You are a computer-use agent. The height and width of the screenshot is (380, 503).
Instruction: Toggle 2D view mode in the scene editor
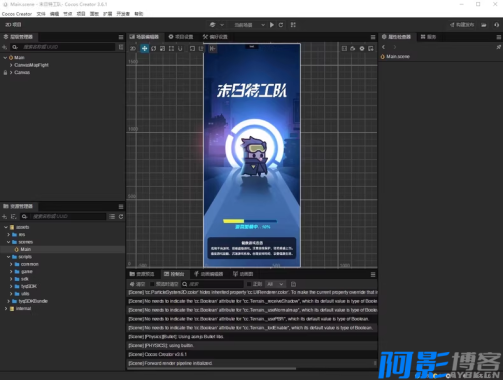pos(133,49)
